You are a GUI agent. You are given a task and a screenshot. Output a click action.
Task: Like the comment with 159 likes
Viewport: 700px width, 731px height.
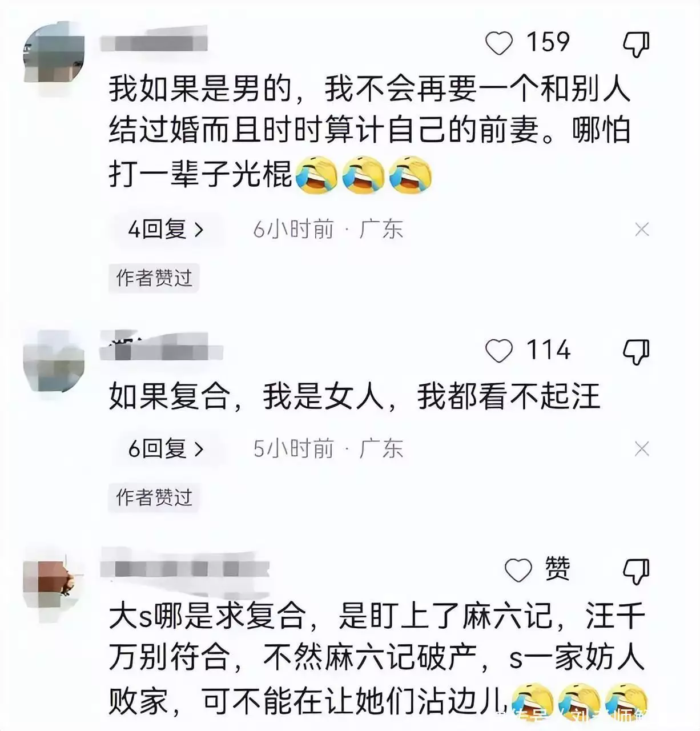(499, 43)
